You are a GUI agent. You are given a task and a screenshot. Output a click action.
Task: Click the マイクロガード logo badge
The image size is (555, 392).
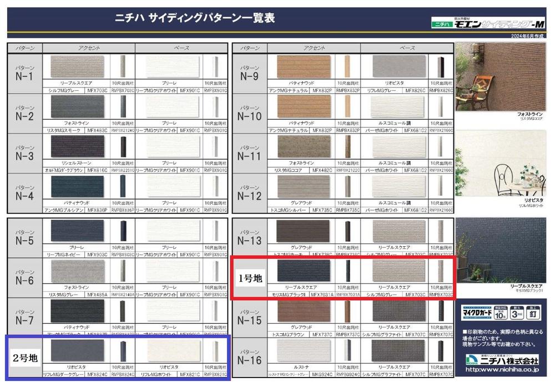click(477, 313)
